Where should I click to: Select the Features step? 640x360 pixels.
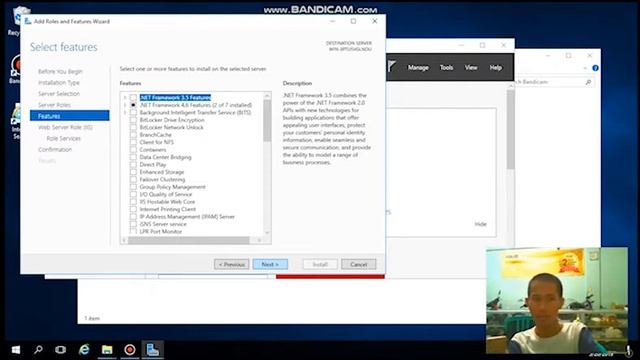pos(69,116)
